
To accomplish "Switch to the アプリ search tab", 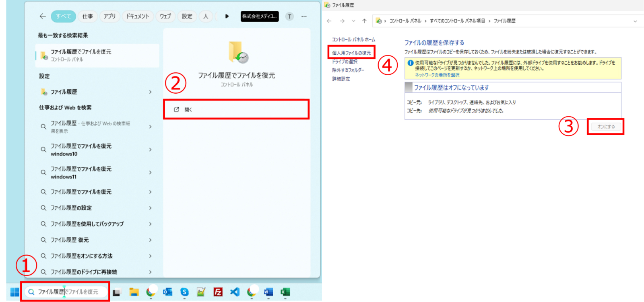I will click(109, 16).
